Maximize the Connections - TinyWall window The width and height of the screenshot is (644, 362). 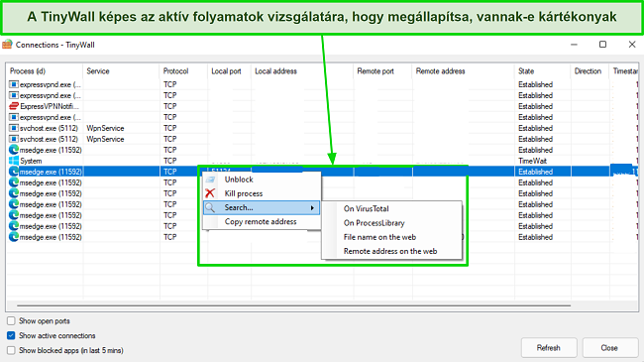(x=602, y=45)
